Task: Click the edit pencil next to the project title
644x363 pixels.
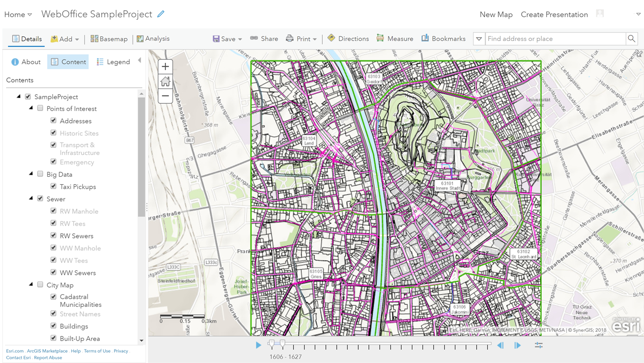Action: [x=160, y=14]
